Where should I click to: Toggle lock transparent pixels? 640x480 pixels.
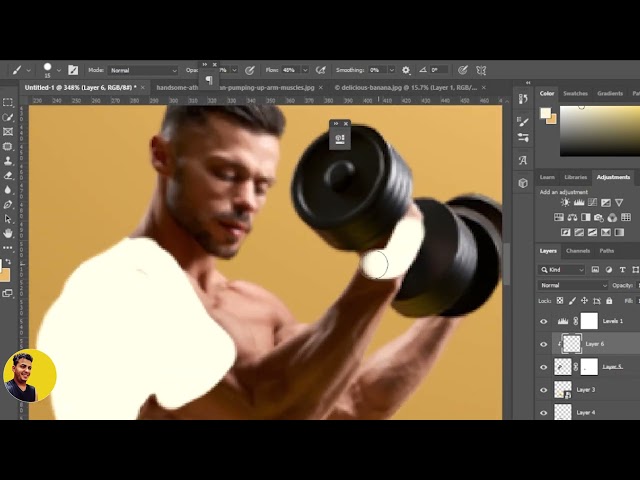(560, 301)
